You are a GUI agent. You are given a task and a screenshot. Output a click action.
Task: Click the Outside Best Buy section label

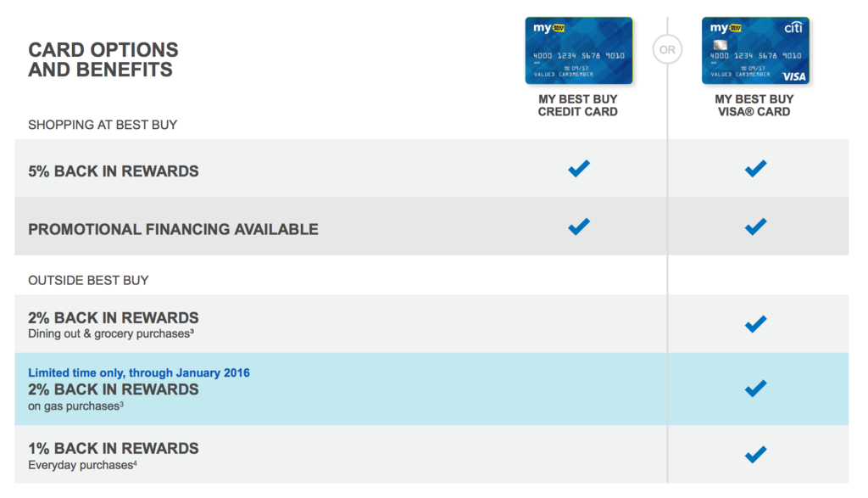tap(88, 280)
